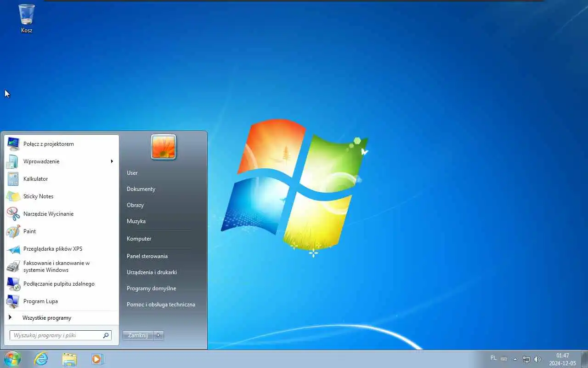The height and width of the screenshot is (368, 588).
Task: Click the Przeglądarka plików XPS icon
Action: click(13, 249)
